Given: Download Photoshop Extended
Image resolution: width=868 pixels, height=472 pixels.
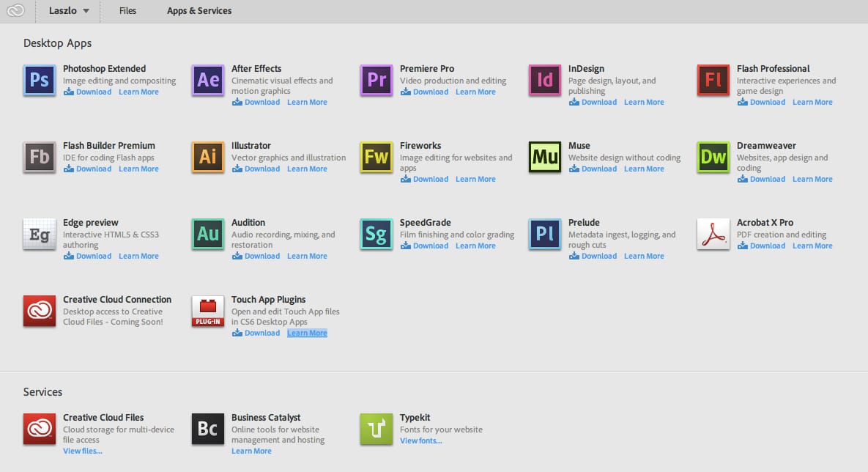Looking at the screenshot, I should coord(87,92).
